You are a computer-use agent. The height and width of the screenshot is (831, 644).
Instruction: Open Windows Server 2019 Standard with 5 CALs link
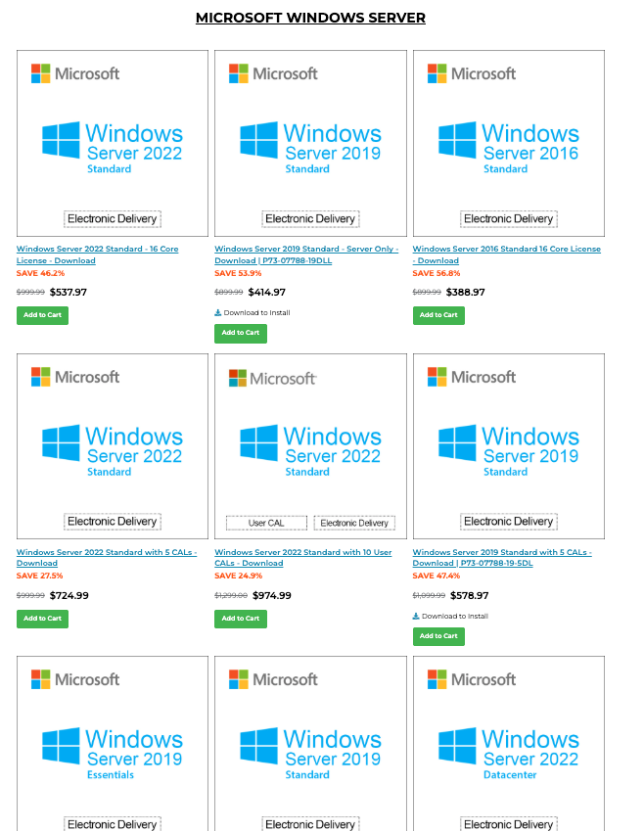(502, 558)
